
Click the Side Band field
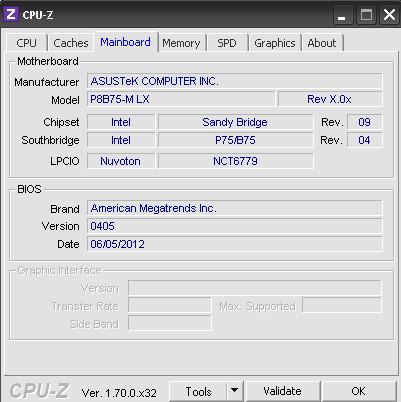(170, 323)
